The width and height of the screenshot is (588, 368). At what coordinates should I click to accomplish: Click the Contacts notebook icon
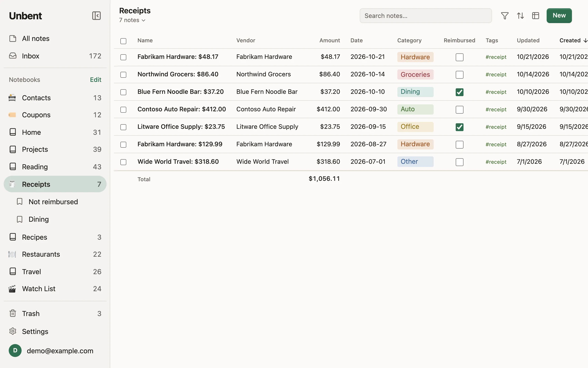(12, 98)
